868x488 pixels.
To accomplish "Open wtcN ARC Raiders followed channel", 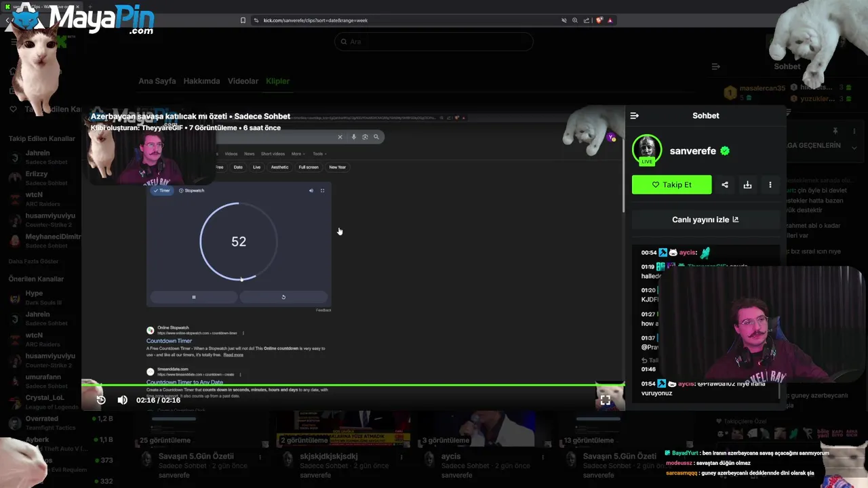I will 42,199.
